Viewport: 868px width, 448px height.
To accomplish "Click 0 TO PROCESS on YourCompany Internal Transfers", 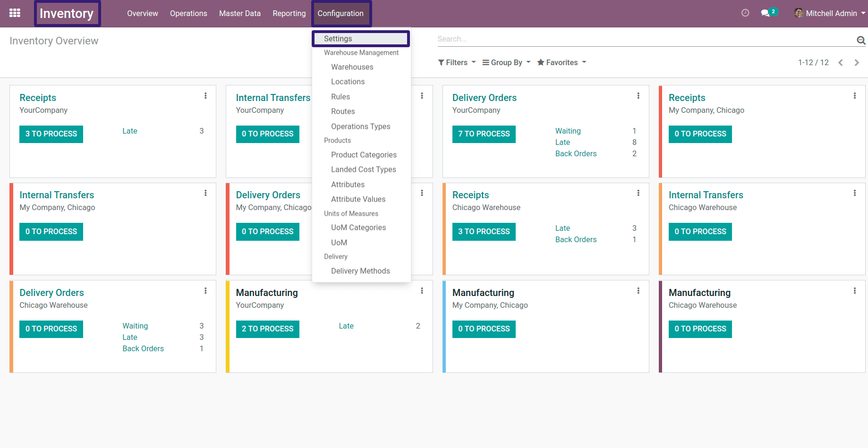I will point(268,134).
